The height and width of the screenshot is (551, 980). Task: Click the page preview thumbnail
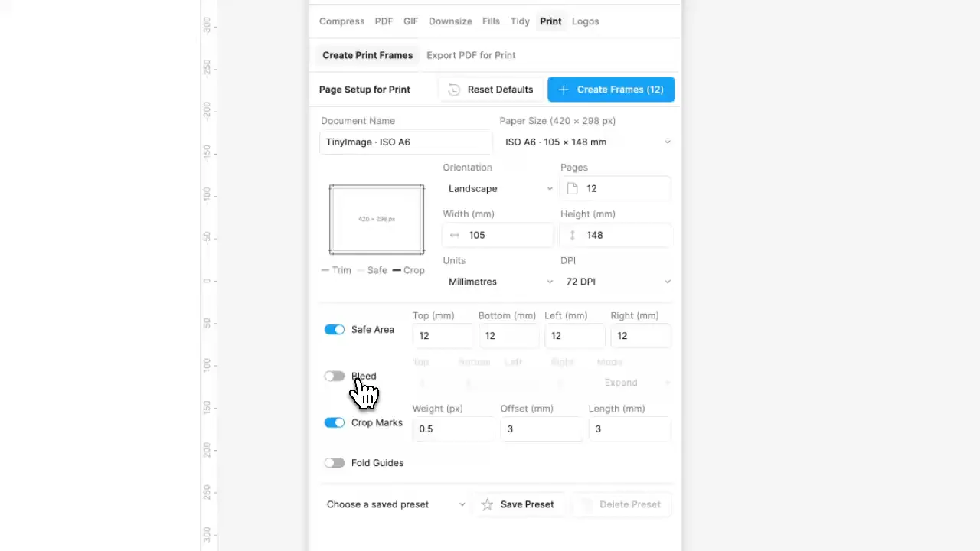point(377,220)
